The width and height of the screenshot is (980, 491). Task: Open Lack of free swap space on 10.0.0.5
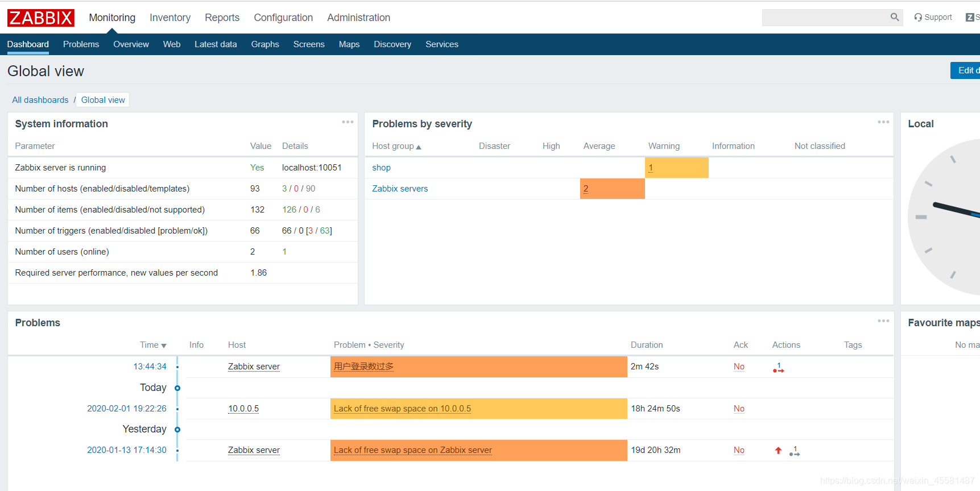(x=402, y=409)
